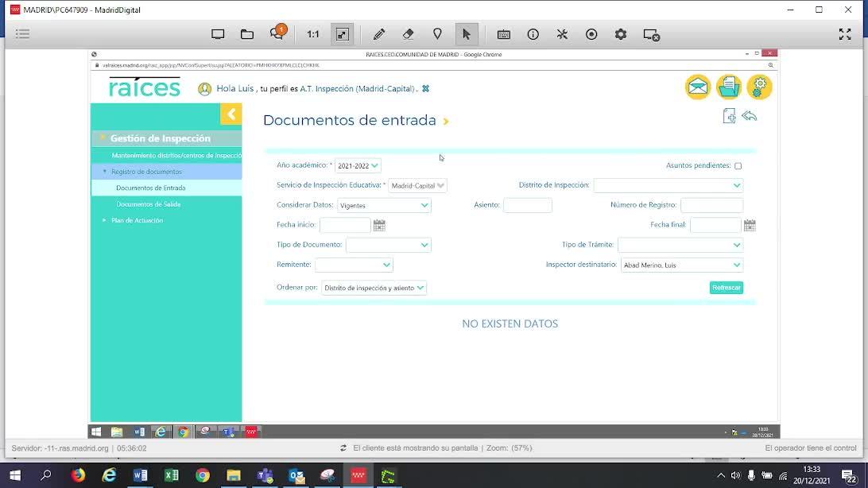868x488 pixels.
Task: Toggle the Asuntos pendientes checkbox
Action: (738, 166)
